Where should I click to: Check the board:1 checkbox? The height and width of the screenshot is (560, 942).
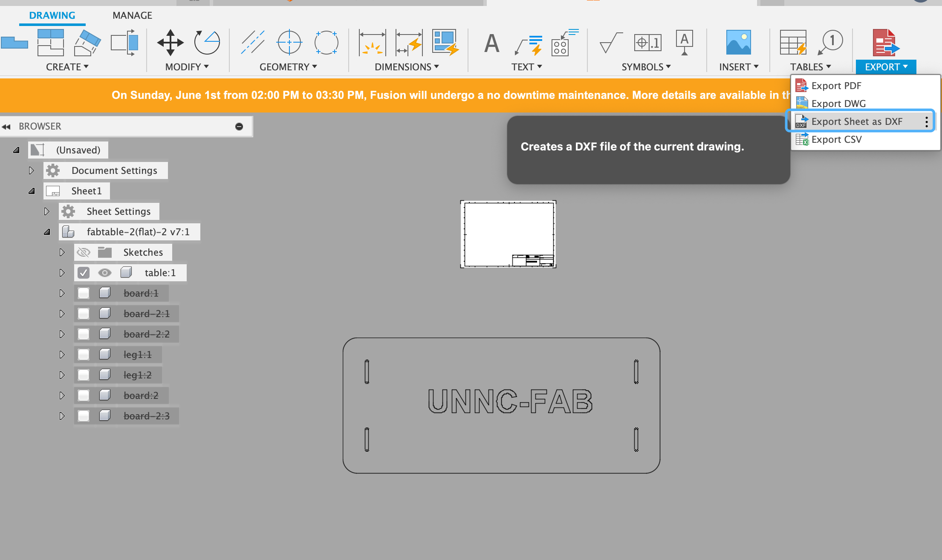(x=84, y=293)
